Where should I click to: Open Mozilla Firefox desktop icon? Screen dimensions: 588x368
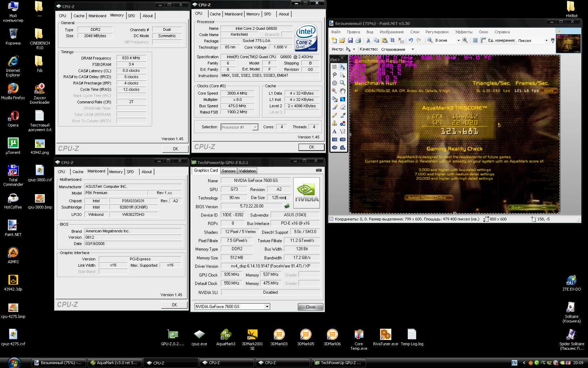tap(13, 91)
